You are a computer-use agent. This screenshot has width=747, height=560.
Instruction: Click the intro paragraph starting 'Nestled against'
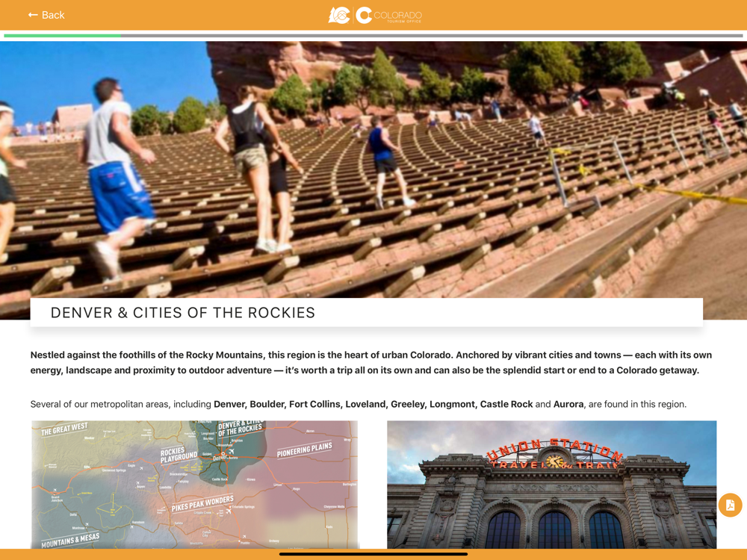(371, 362)
